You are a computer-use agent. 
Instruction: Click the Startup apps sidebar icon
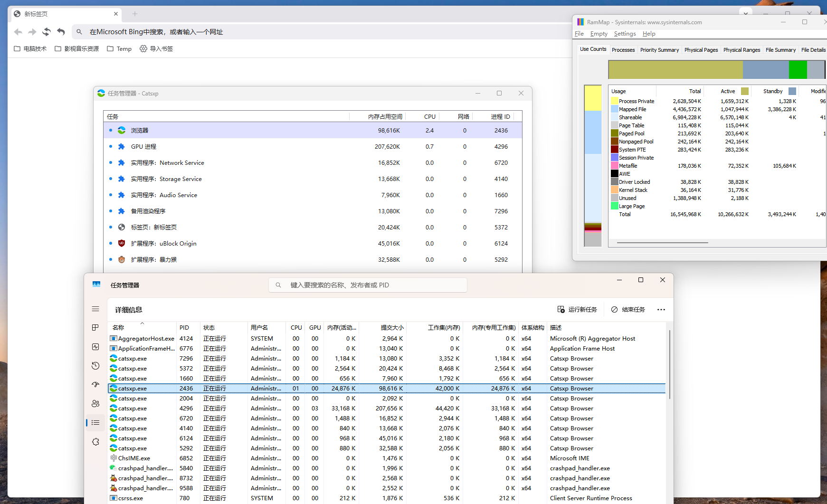click(95, 385)
